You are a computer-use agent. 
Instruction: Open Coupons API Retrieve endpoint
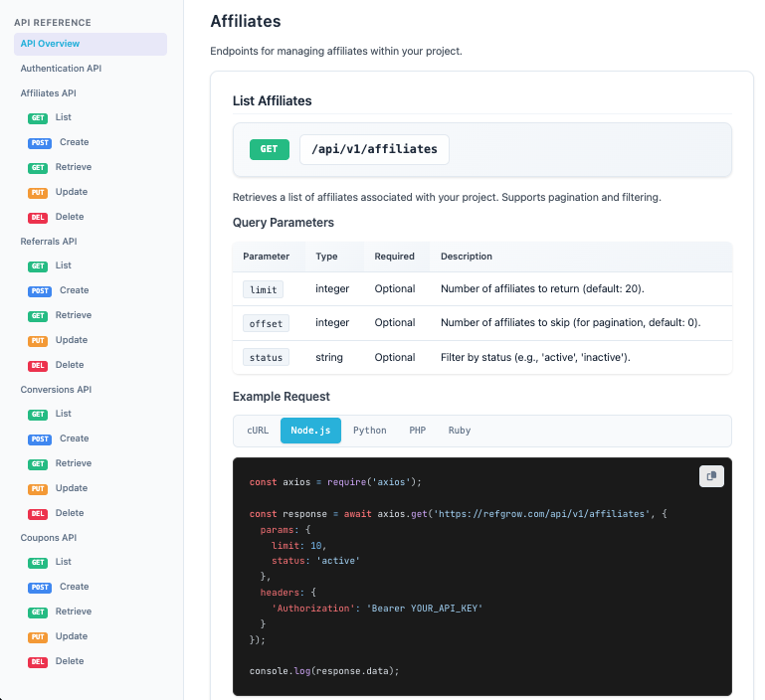click(x=60, y=612)
